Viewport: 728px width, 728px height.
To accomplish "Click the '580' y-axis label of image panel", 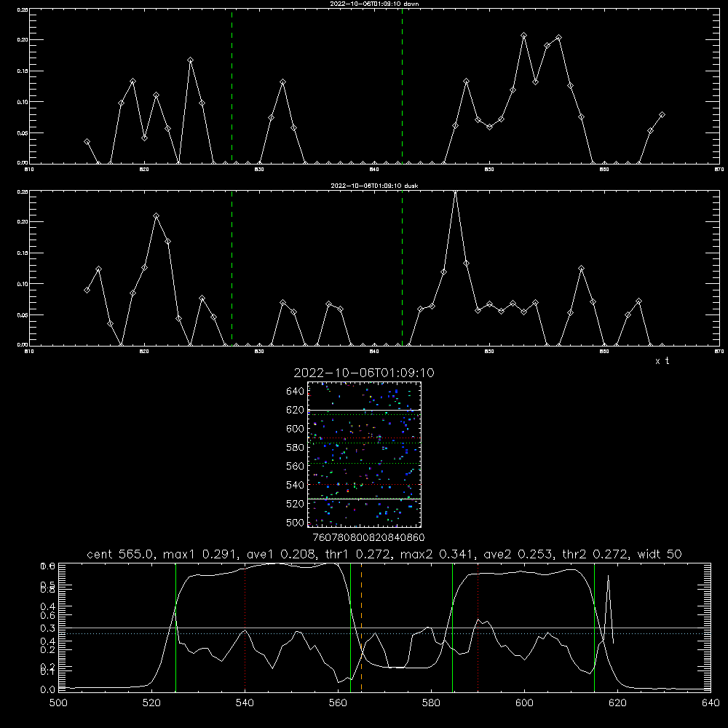I will [x=295, y=448].
